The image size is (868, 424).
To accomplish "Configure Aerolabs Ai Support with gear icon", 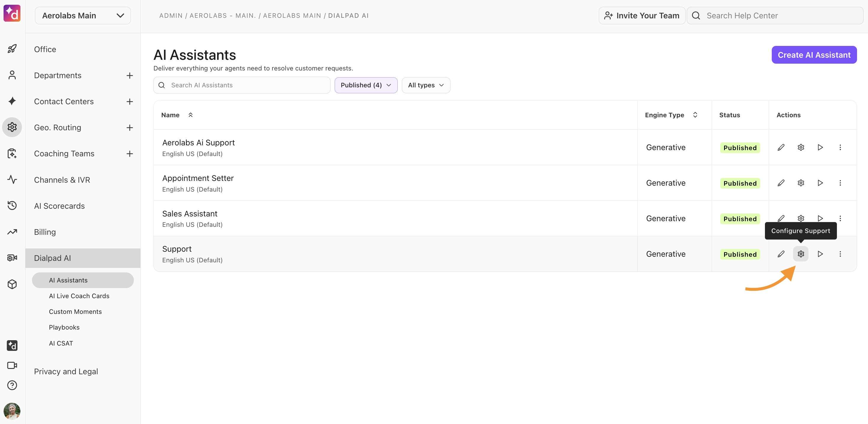I will pyautogui.click(x=801, y=147).
